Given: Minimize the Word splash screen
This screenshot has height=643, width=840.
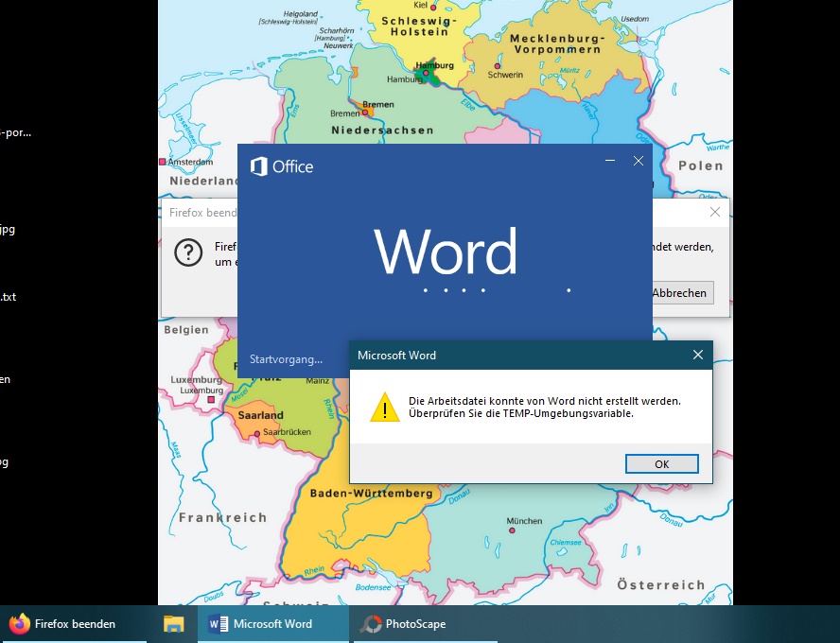Looking at the screenshot, I should tap(609, 161).
